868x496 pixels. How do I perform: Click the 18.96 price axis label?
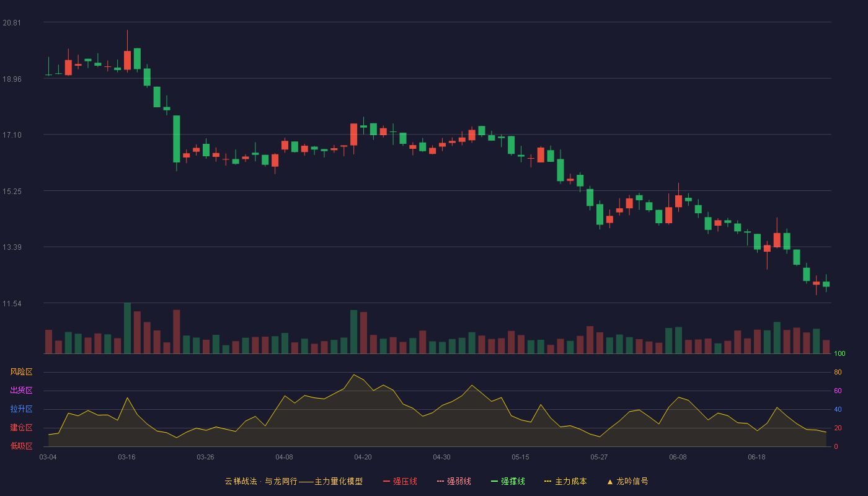[12, 79]
